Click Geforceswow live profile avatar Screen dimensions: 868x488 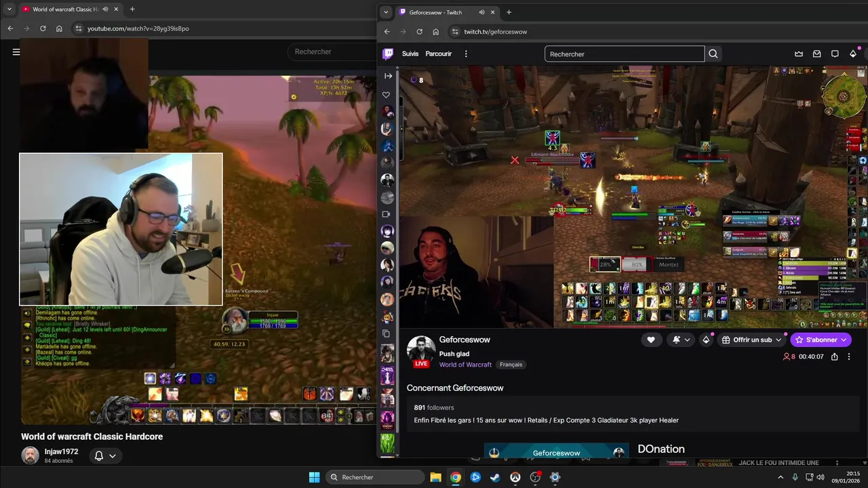click(421, 350)
